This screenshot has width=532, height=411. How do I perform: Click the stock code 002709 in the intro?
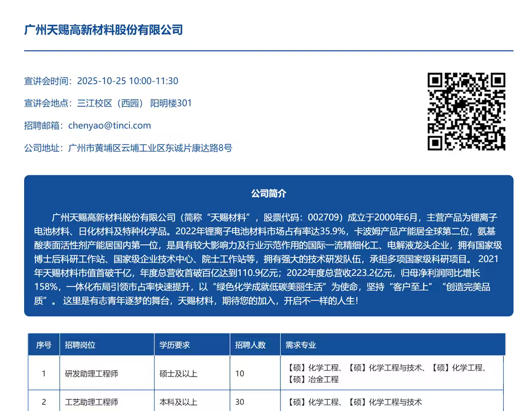[x=320, y=217]
